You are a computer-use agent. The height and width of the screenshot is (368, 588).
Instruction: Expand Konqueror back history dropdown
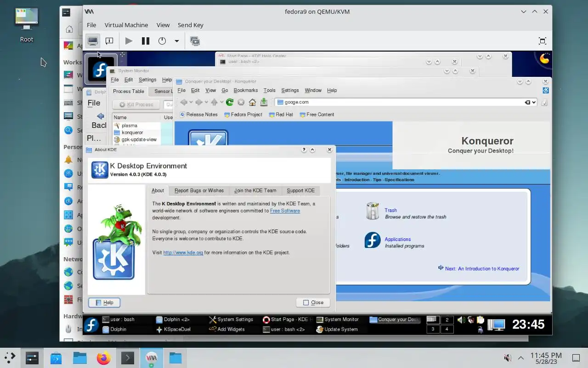(x=191, y=102)
